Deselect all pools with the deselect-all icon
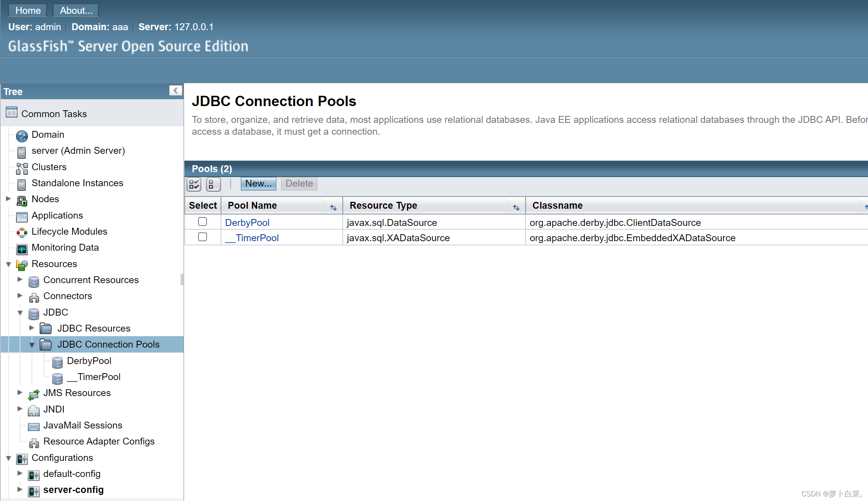 point(213,184)
